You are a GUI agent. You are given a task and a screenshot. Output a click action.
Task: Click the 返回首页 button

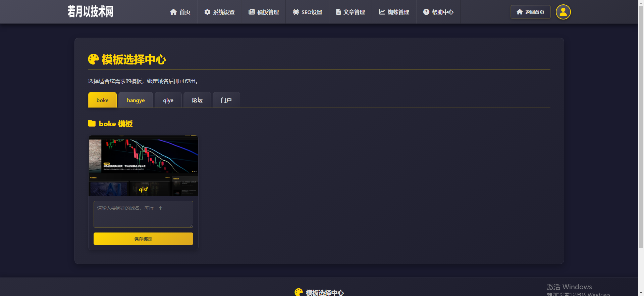530,12
